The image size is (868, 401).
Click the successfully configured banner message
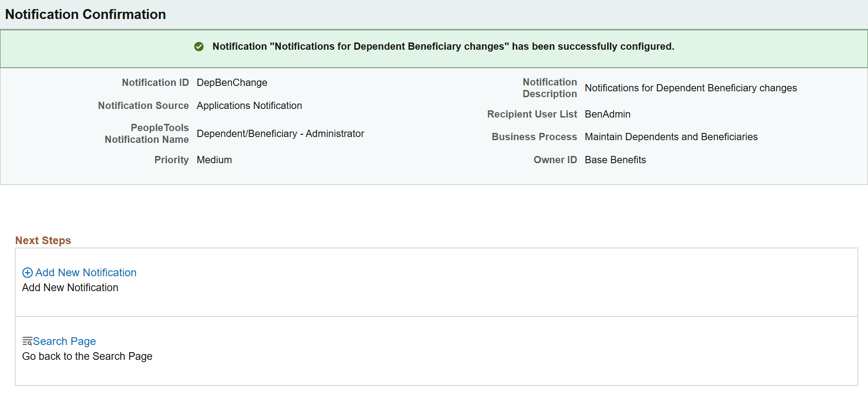click(443, 47)
